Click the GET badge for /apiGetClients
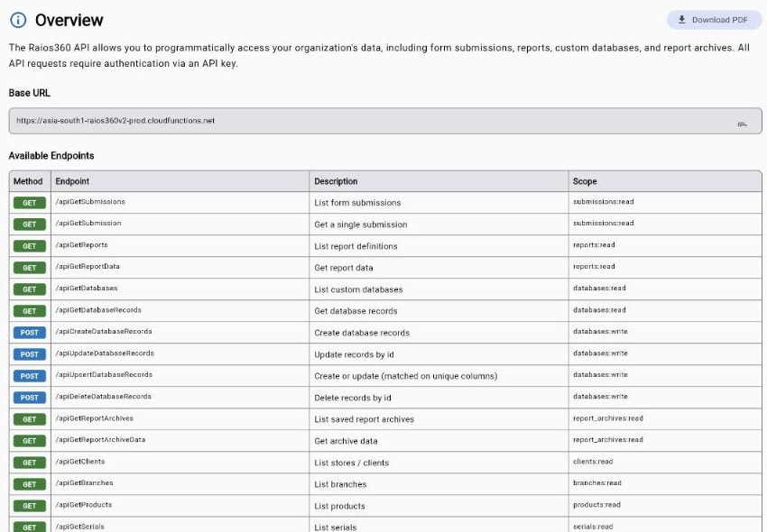The width and height of the screenshot is (767, 532). click(x=30, y=463)
